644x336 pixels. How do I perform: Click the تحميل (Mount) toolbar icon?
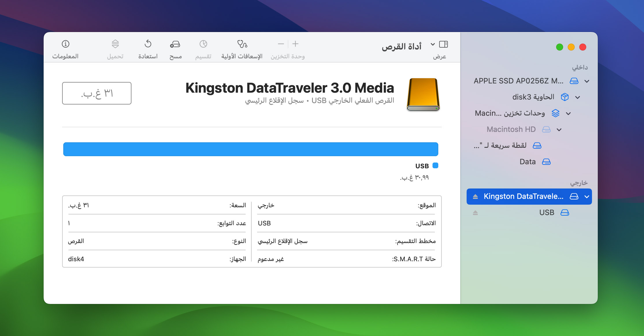pyautogui.click(x=115, y=44)
